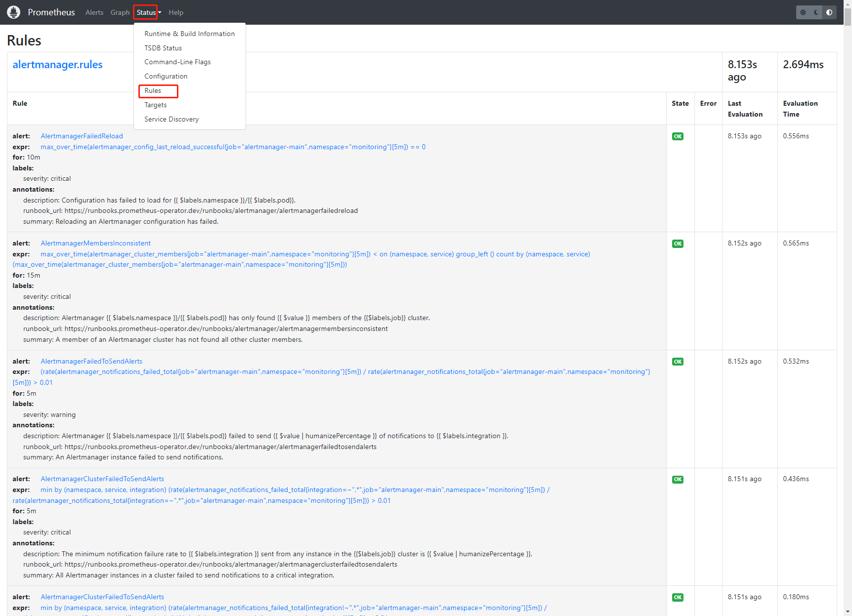Click the group's 2.694ms evaluation time

click(803, 64)
